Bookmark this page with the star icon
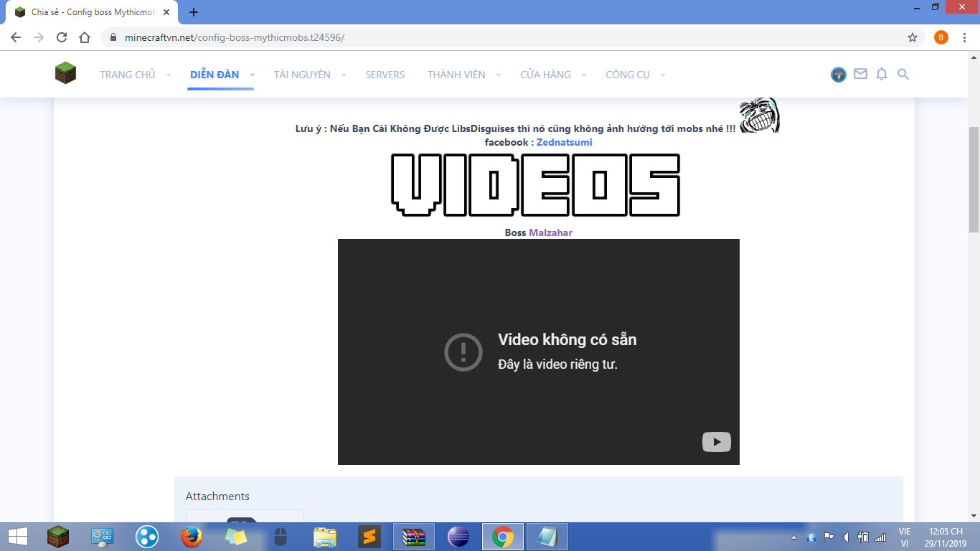 pyautogui.click(x=913, y=37)
